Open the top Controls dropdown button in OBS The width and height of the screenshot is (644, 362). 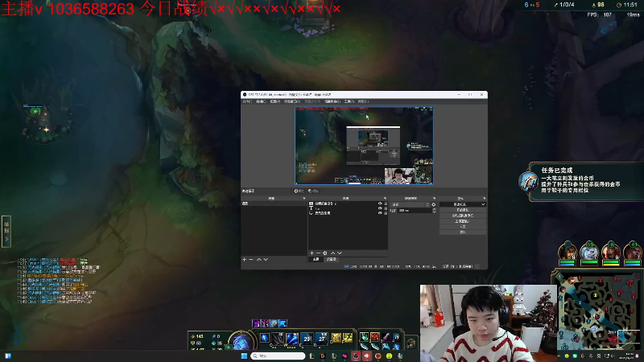[463, 204]
